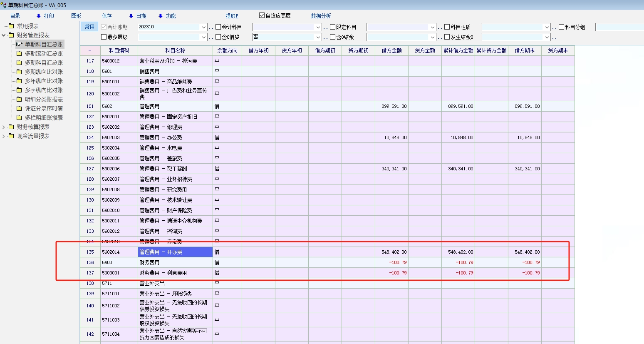Click the 日期 date arrow icon
644x344 pixels.
coord(131,16)
